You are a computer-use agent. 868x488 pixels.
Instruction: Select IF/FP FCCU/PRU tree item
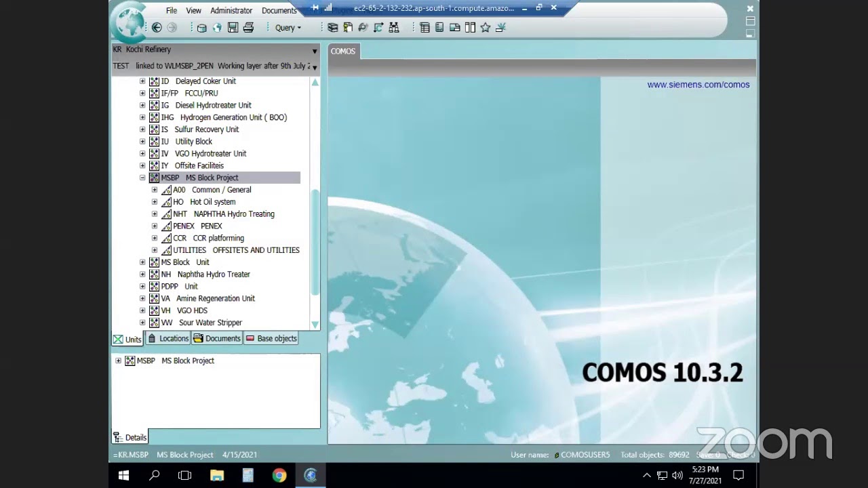pos(189,94)
